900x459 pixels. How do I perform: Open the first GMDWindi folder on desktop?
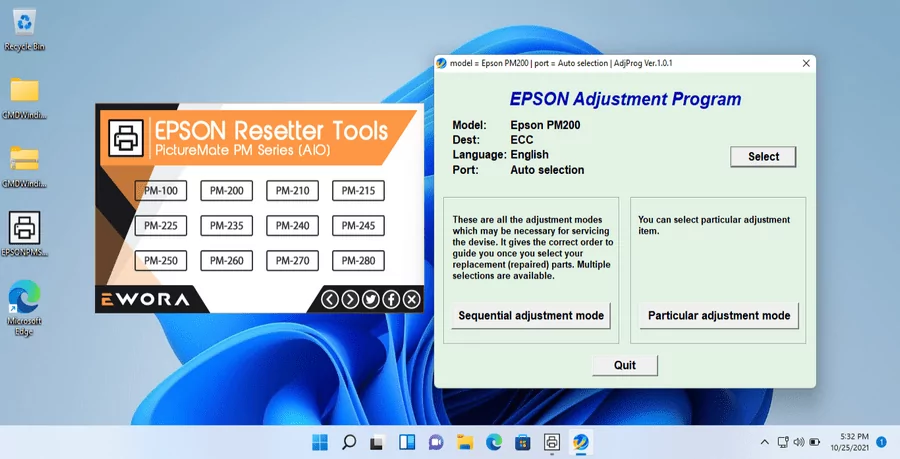click(24, 98)
